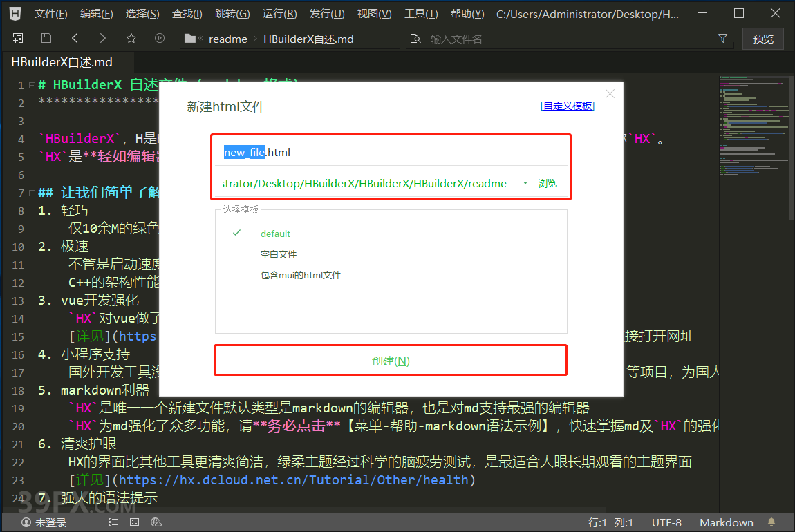Open the 自定义模板 link

[567, 106]
